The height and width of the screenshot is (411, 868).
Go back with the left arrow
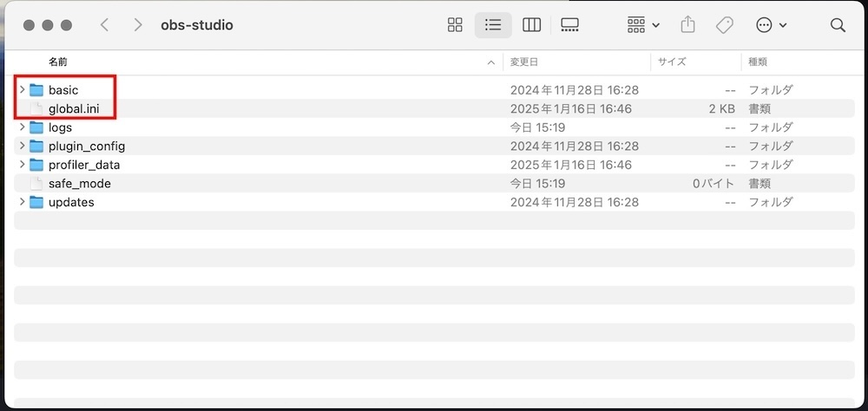(104, 25)
